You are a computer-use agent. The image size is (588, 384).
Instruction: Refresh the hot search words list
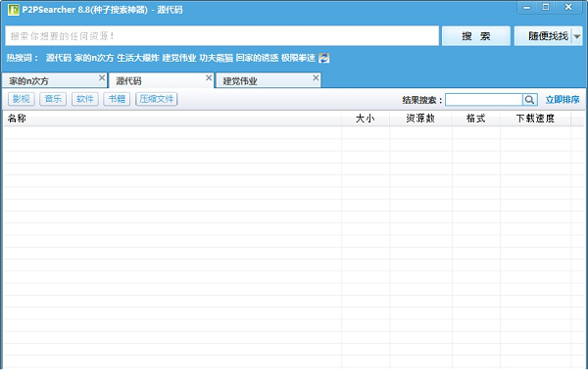pyautogui.click(x=324, y=58)
